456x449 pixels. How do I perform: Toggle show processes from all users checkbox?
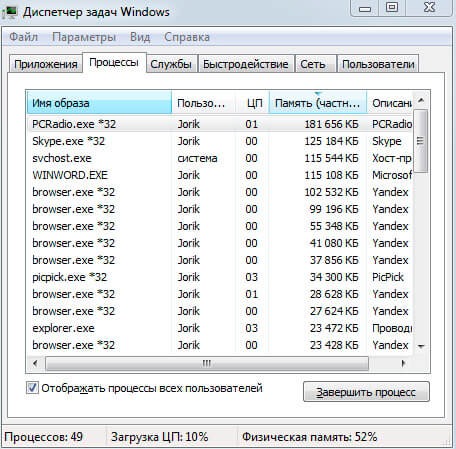click(32, 388)
